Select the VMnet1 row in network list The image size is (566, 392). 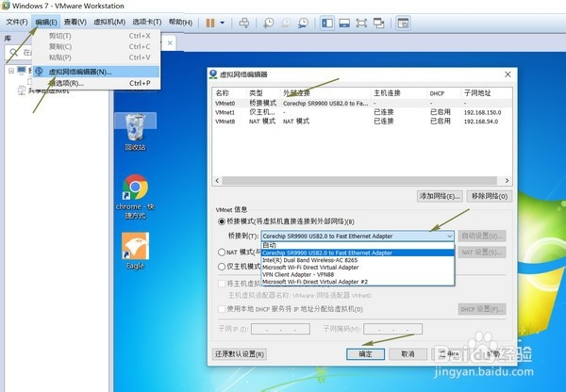coord(361,112)
